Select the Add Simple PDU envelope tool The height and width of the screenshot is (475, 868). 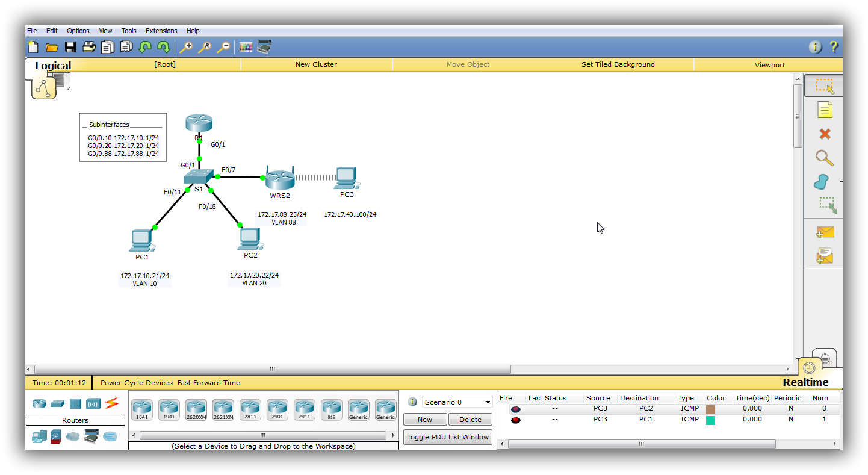pyautogui.click(x=824, y=232)
